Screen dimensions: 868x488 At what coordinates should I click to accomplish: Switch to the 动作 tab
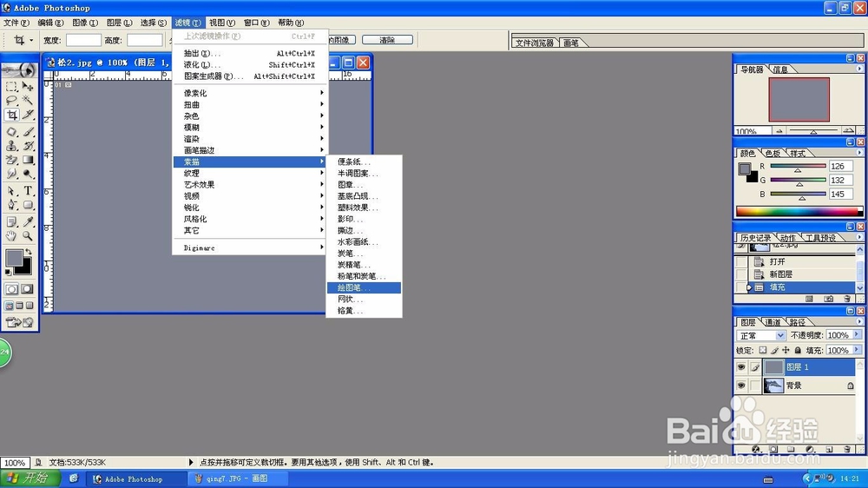click(x=787, y=238)
